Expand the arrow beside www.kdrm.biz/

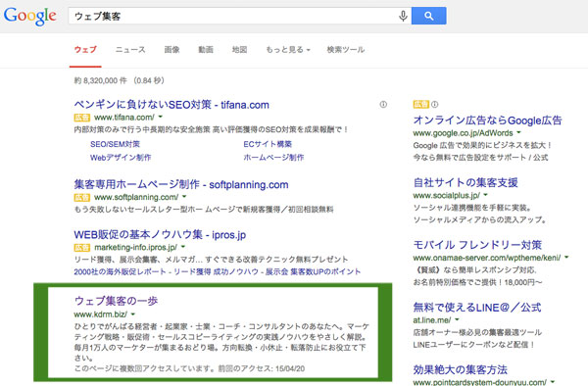click(x=133, y=314)
